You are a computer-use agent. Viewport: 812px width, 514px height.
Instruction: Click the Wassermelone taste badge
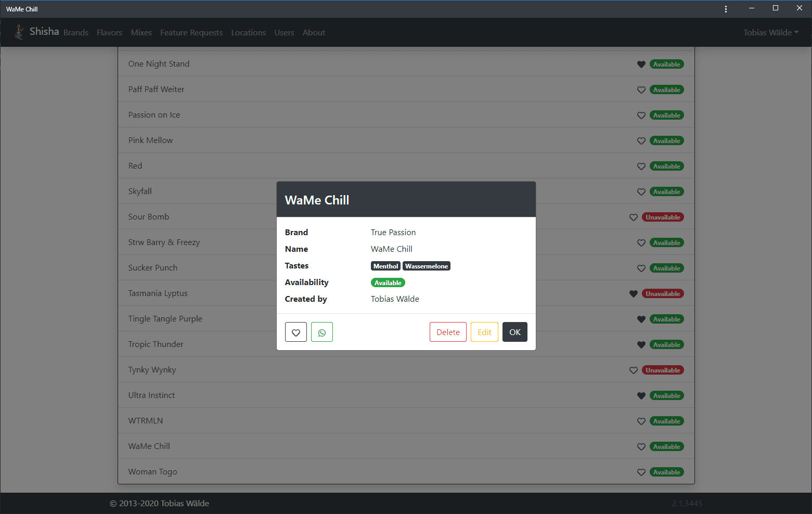(x=427, y=266)
